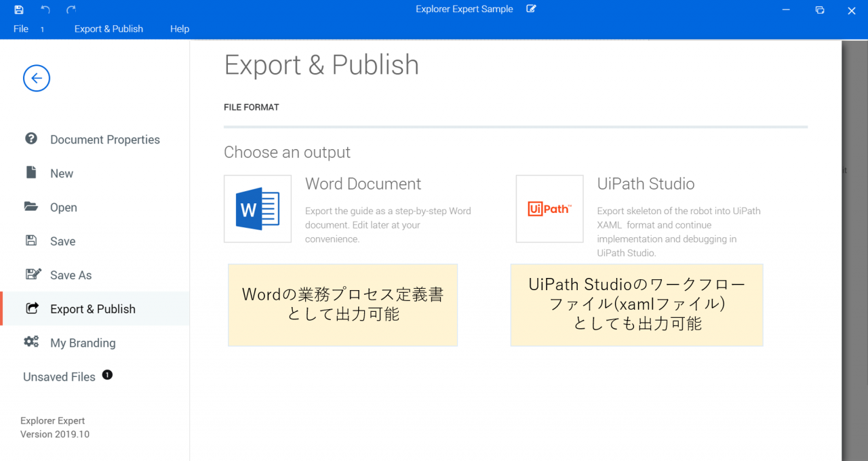Viewport: 868px width, 461px height.
Task: Click the redo arrow icon
Action: coord(71,9)
